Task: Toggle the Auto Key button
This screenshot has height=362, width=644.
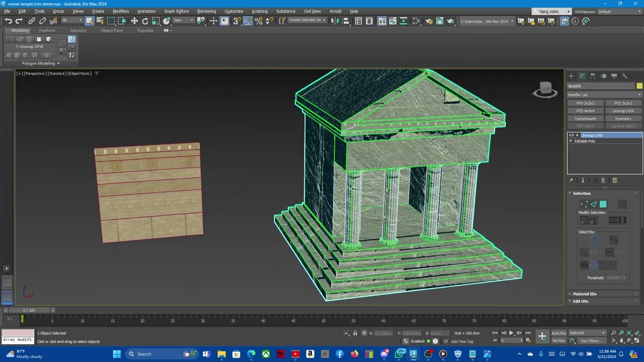Action: tap(558, 333)
